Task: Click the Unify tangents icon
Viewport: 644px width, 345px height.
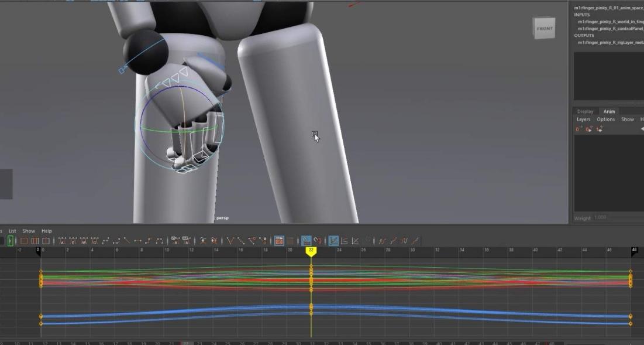Action: click(241, 241)
